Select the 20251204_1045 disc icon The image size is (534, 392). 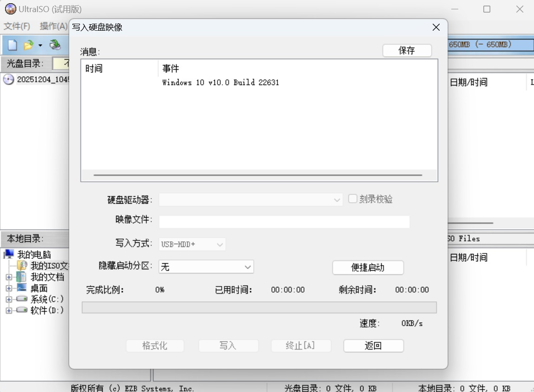8,79
